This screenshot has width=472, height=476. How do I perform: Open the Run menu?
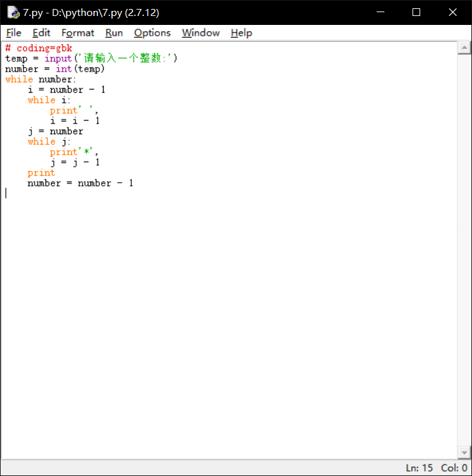[114, 33]
